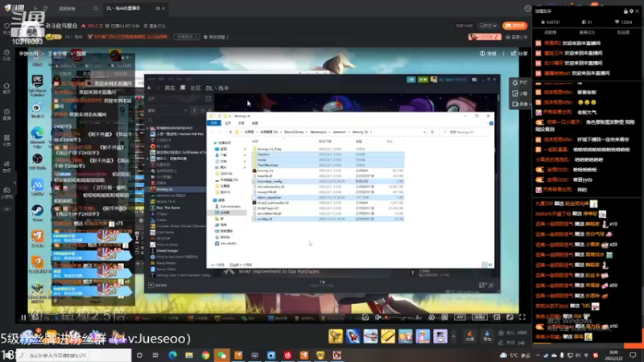Open Explorer 查看 view ribbon tab
The width and height of the screenshot is (644, 362).
click(x=254, y=123)
